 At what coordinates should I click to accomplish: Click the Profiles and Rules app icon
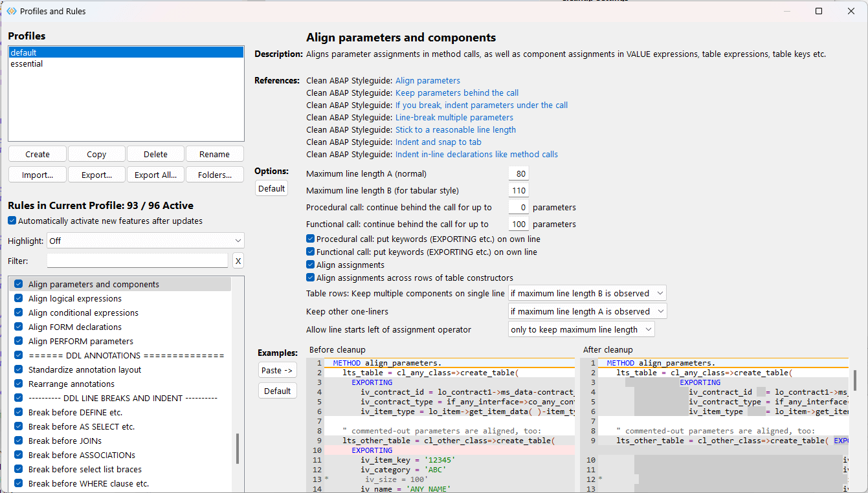click(11, 11)
